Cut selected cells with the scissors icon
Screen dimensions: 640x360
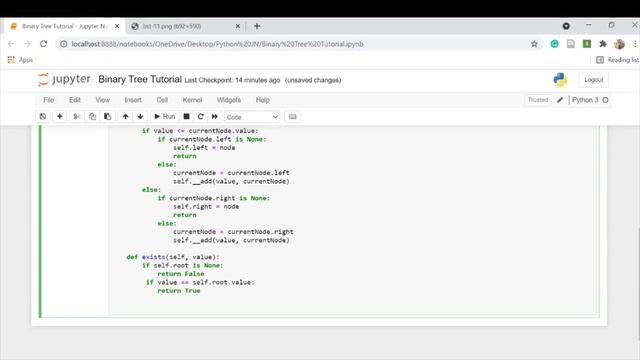click(76, 117)
